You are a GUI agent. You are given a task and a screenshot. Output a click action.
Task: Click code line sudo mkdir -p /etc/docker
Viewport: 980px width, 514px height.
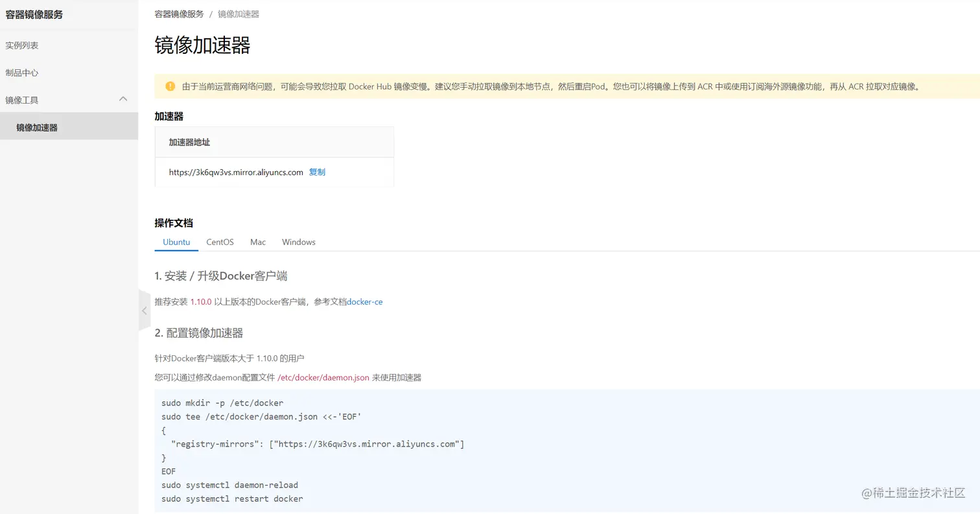coord(222,403)
